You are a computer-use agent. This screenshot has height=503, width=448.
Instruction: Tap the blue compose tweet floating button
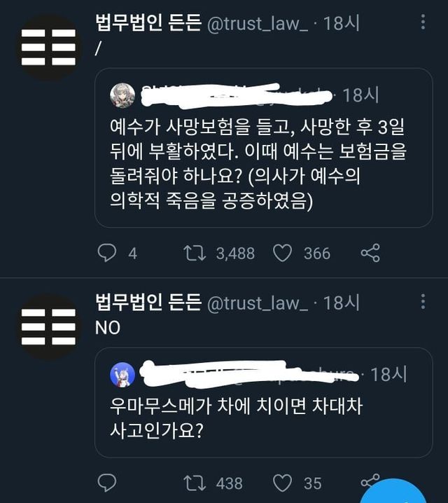point(395,492)
